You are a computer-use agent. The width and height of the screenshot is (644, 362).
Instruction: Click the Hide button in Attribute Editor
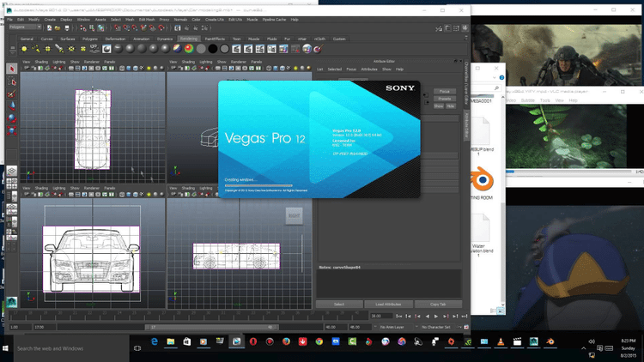[451, 106]
